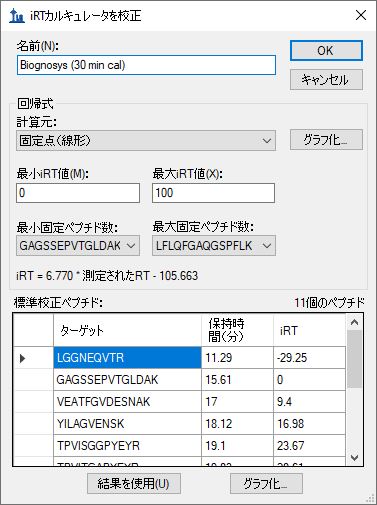Screen dimensions: 377x505
Task: Click the row selector arrow beside LGGNEQVTR
Action: coord(22,358)
